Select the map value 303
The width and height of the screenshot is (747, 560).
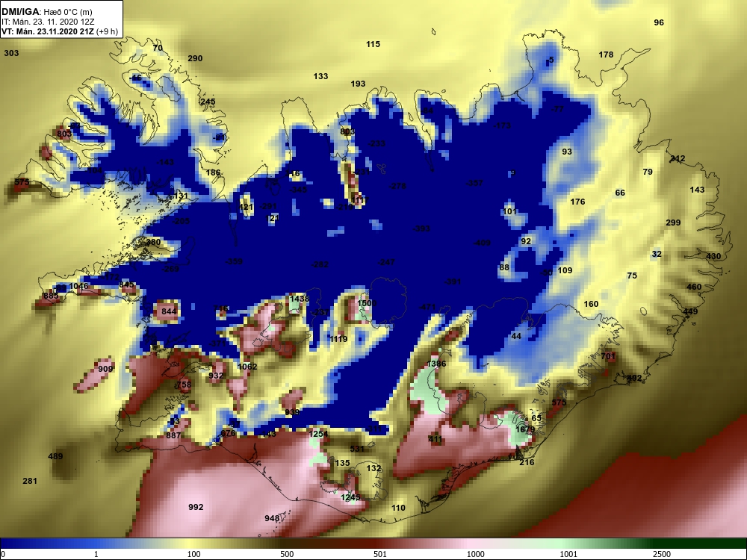pos(11,53)
